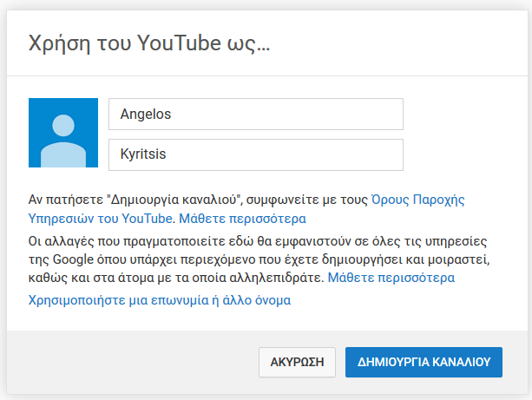Image resolution: width=532 pixels, height=400 pixels.
Task: Select the head silhouette in the avatar
Action: pos(63,126)
